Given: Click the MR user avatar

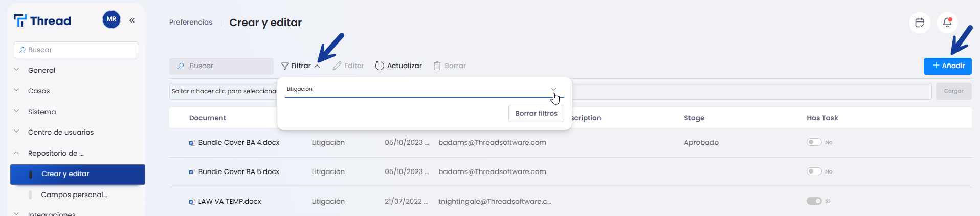Looking at the screenshot, I should coord(112,19).
